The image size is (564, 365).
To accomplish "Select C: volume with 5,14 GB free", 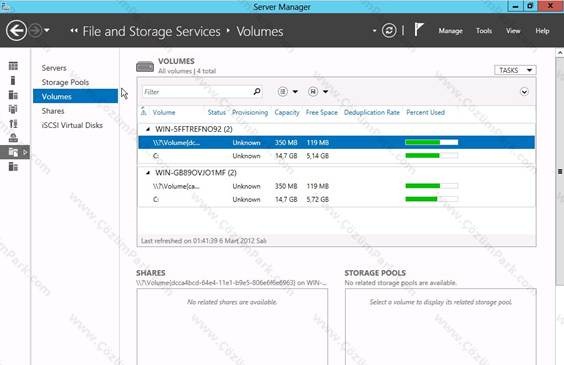I will (x=336, y=156).
